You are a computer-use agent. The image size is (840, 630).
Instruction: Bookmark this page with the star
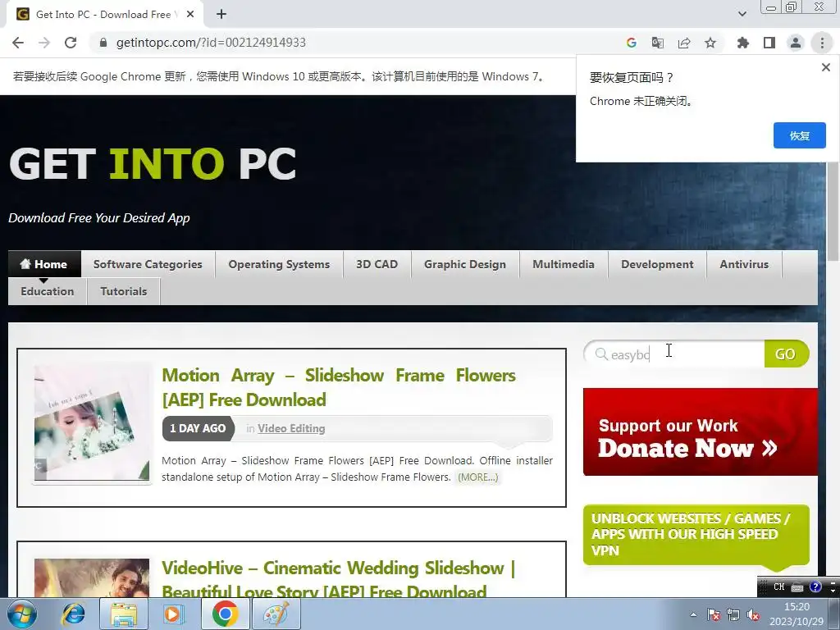tap(710, 43)
